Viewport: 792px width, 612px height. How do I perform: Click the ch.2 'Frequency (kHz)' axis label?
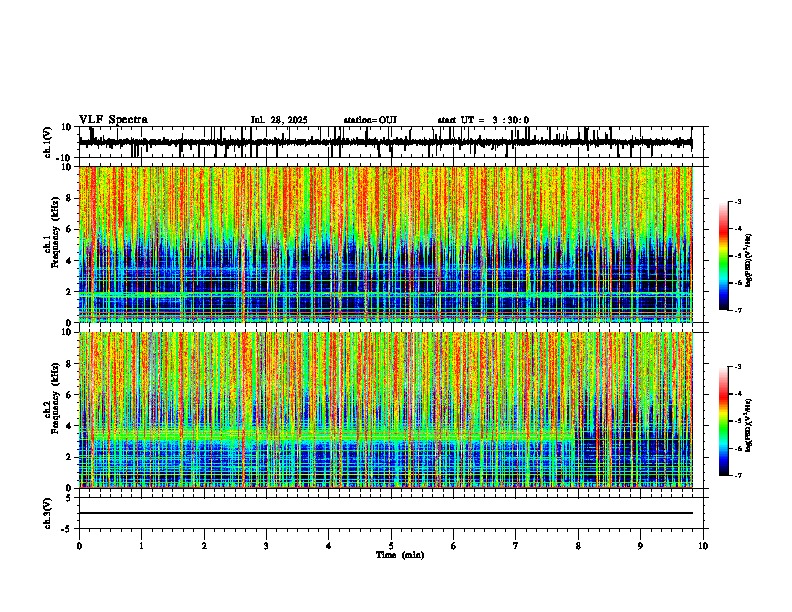(x=55, y=398)
